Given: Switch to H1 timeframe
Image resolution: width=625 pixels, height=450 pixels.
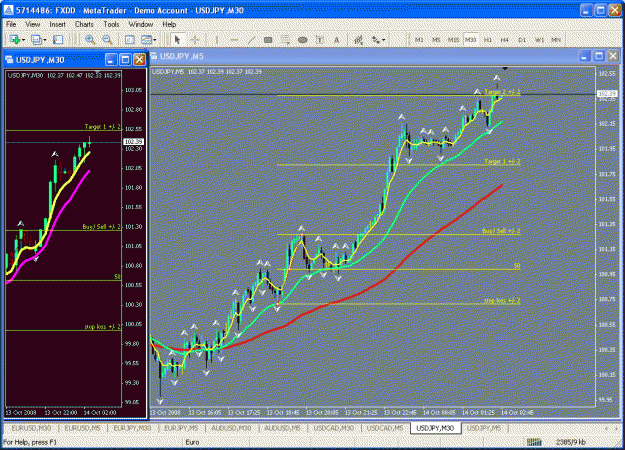Looking at the screenshot, I should [x=487, y=40].
